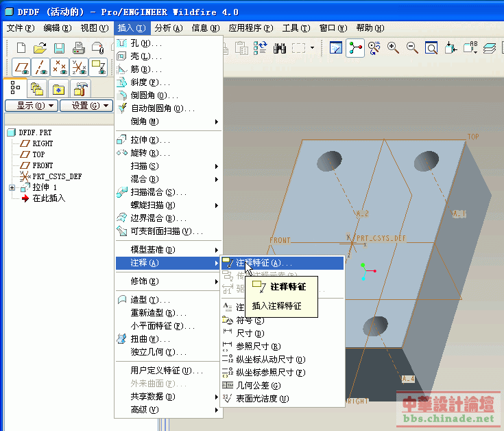Toggle datum planes display
Image resolution: width=504 pixels, height=431 pixels.
21,67
